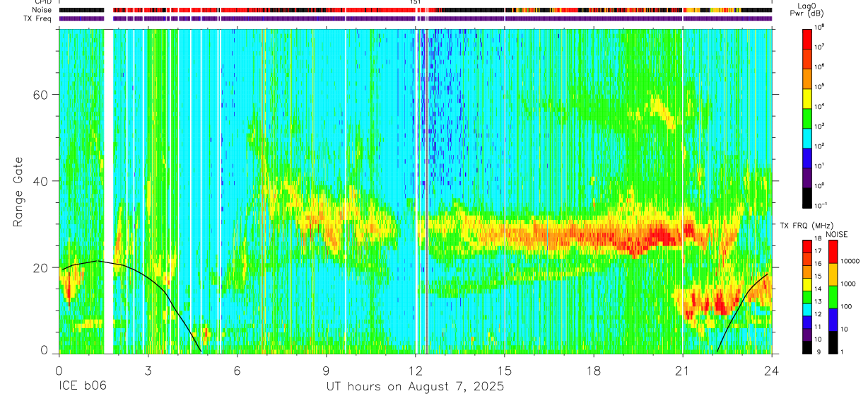Image resolution: width=868 pixels, height=401 pixels.
Task: Click the 14 tick on TX FRQ scale
Action: pyautogui.click(x=819, y=289)
